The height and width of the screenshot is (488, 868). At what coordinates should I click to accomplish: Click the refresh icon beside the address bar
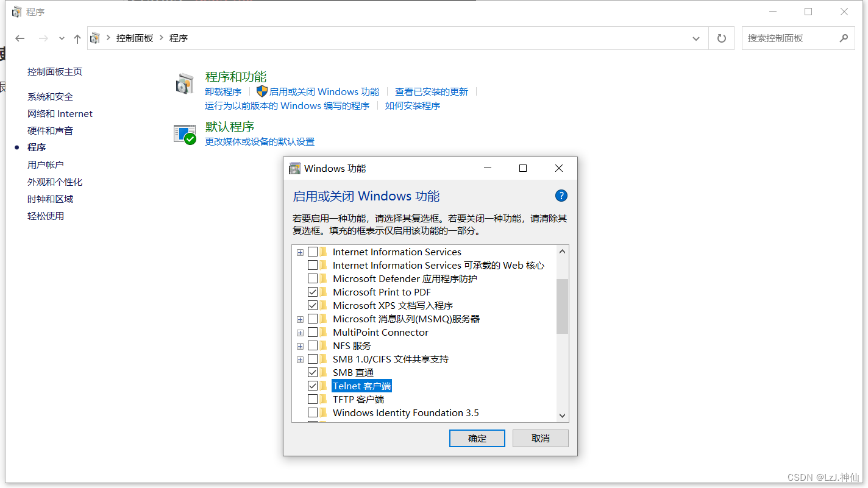pyautogui.click(x=722, y=38)
